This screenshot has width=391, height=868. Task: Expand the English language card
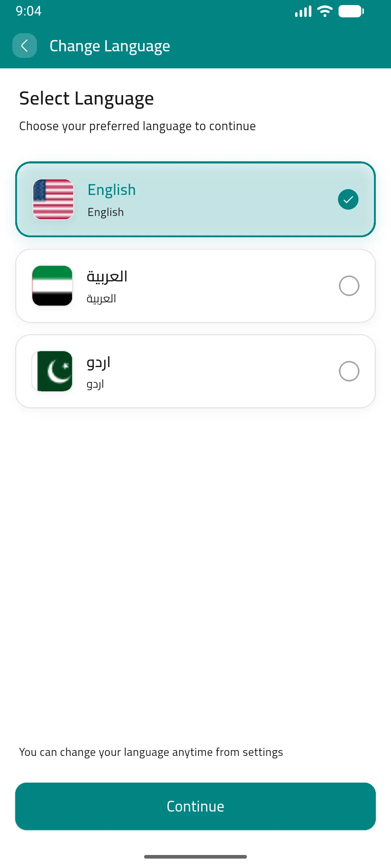tap(195, 199)
